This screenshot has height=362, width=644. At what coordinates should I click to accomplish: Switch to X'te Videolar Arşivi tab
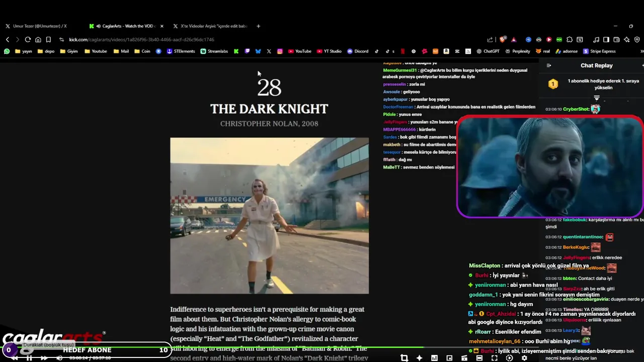tap(210, 26)
